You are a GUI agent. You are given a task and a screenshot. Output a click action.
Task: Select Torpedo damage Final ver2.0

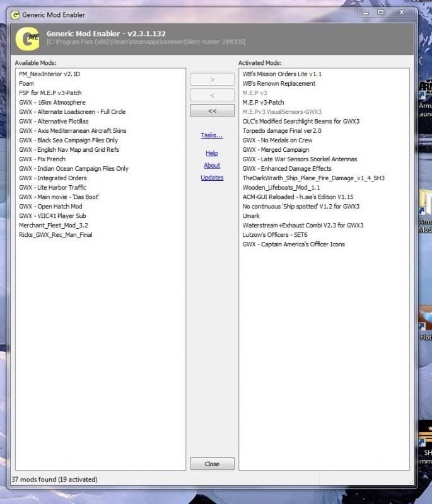pos(282,131)
